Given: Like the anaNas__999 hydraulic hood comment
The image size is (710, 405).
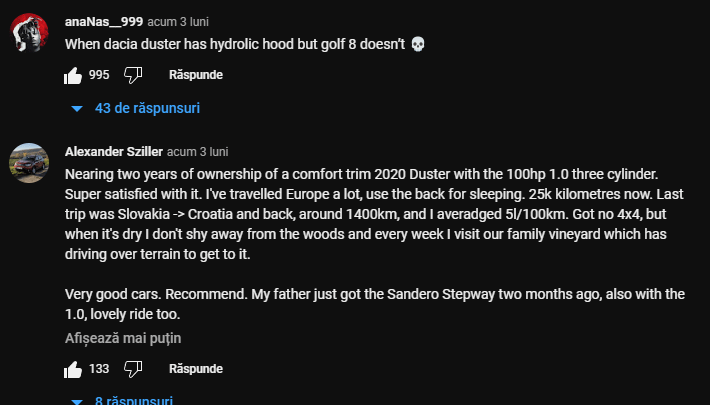Looking at the screenshot, I should [x=72, y=75].
